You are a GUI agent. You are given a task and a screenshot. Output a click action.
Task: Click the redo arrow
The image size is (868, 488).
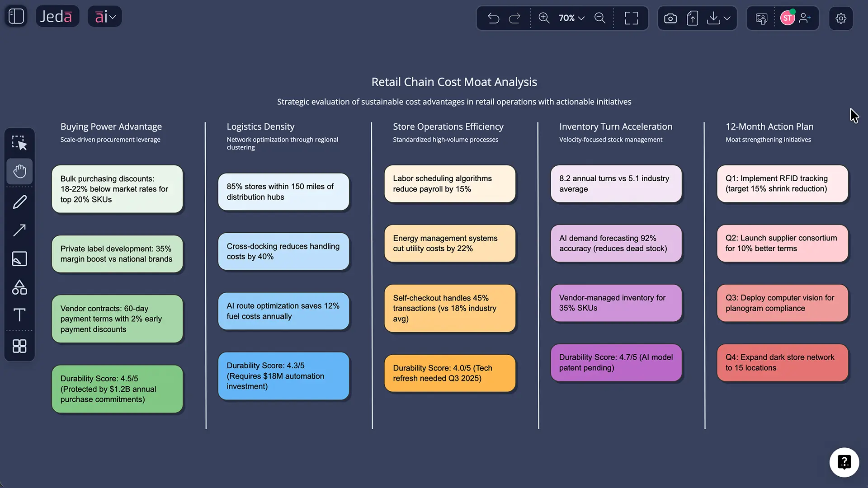[x=514, y=18]
